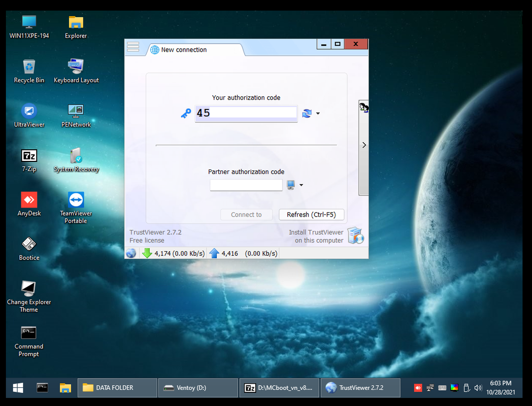Open Change Explorer Theme icon
Image resolution: width=532 pixels, height=406 pixels.
point(29,297)
